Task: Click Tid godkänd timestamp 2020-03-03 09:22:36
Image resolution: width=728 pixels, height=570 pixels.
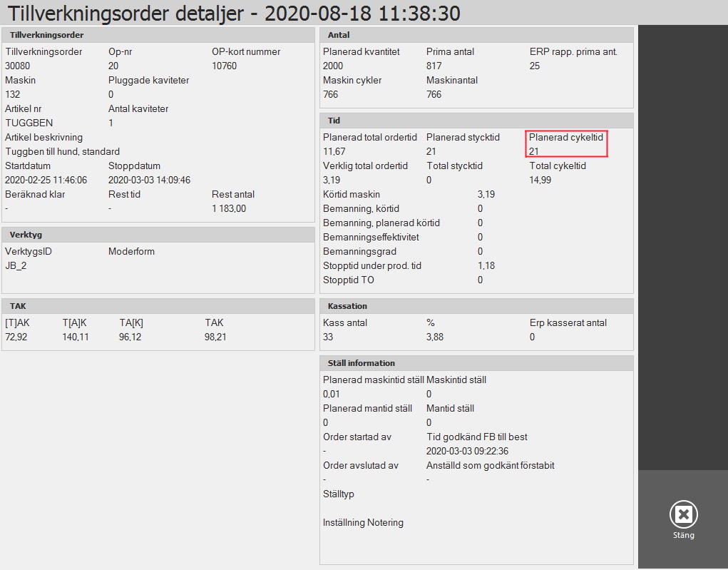Action: [x=468, y=451]
